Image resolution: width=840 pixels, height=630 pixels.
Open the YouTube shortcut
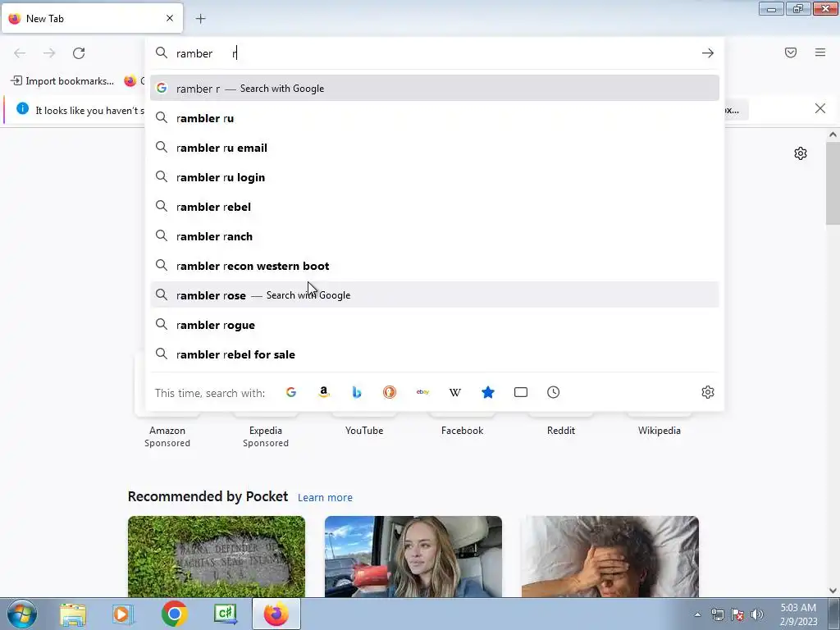click(364, 430)
